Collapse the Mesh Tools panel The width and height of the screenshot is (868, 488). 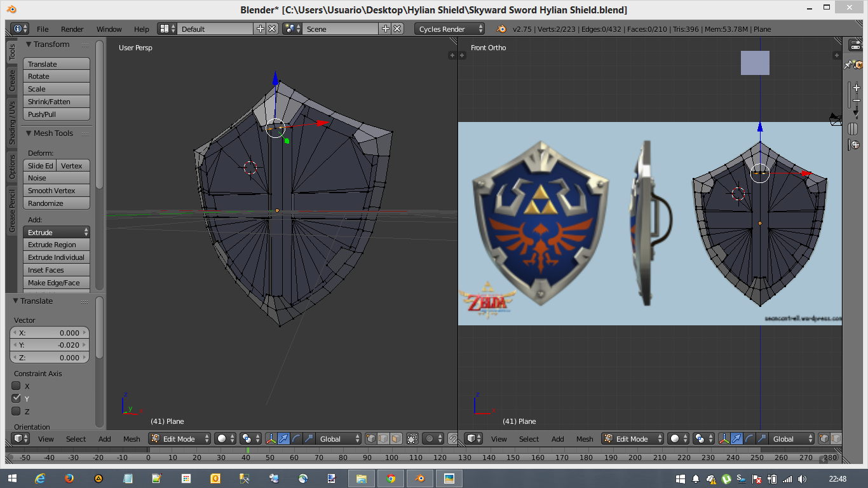pyautogui.click(x=29, y=133)
